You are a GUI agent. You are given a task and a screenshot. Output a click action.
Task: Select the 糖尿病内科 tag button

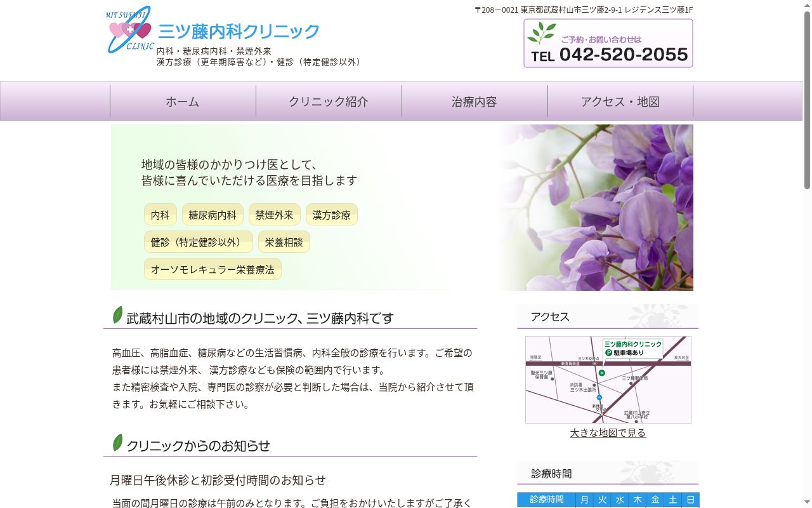coord(213,215)
